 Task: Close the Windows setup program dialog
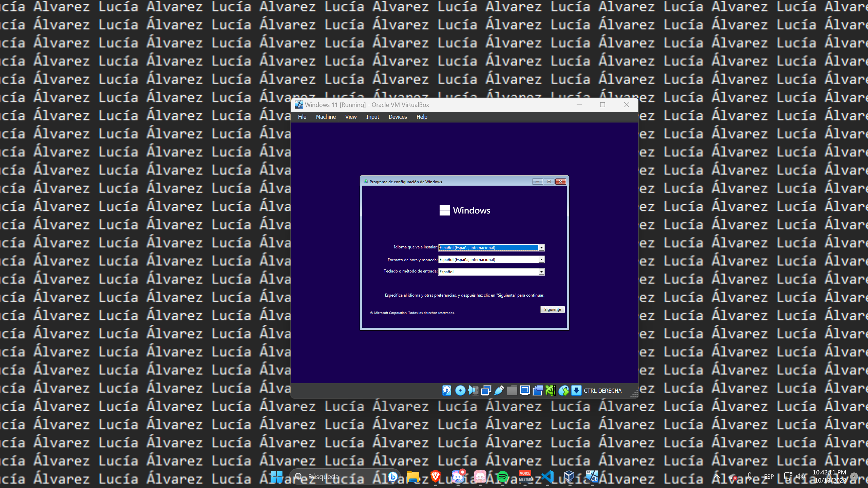(x=560, y=182)
